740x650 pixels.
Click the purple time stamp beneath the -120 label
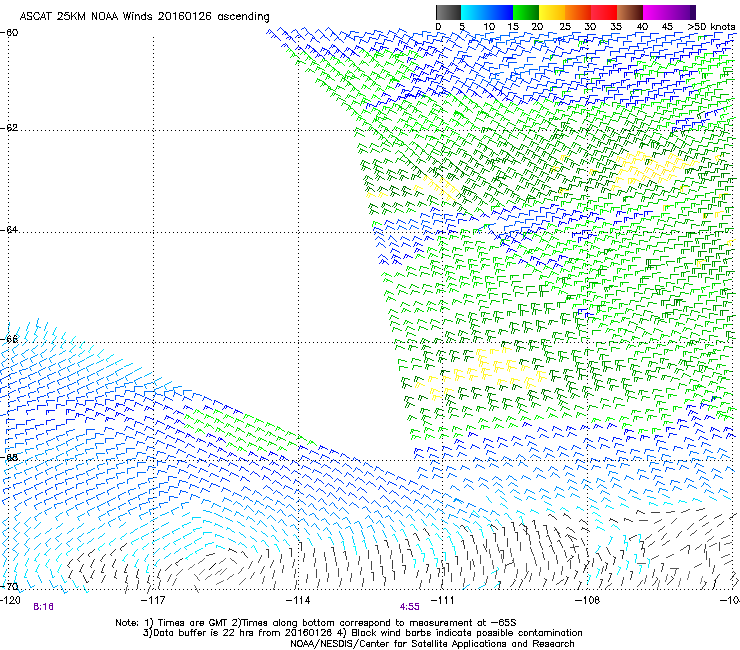click(x=43, y=607)
